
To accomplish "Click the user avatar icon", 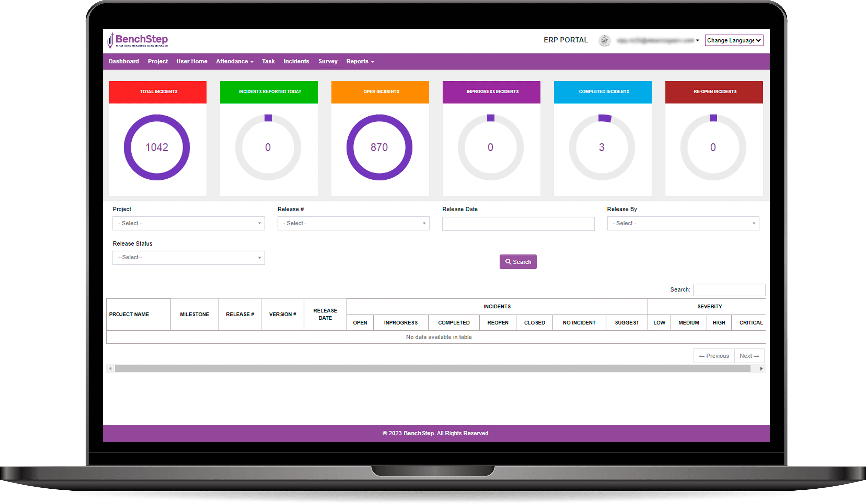I will [604, 41].
